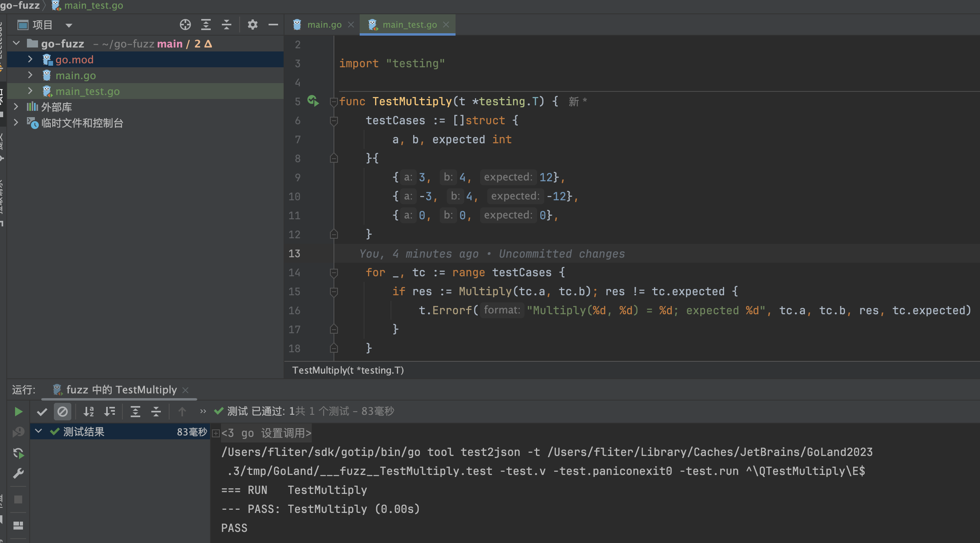The height and width of the screenshot is (543, 980).
Task: Click the expand all icon in project panel
Action: pyautogui.click(x=206, y=25)
